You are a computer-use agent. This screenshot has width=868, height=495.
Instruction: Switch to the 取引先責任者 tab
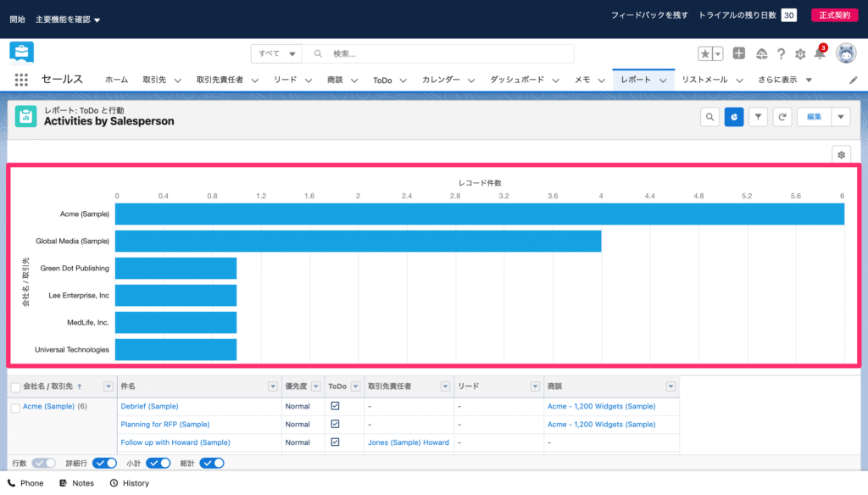(220, 80)
